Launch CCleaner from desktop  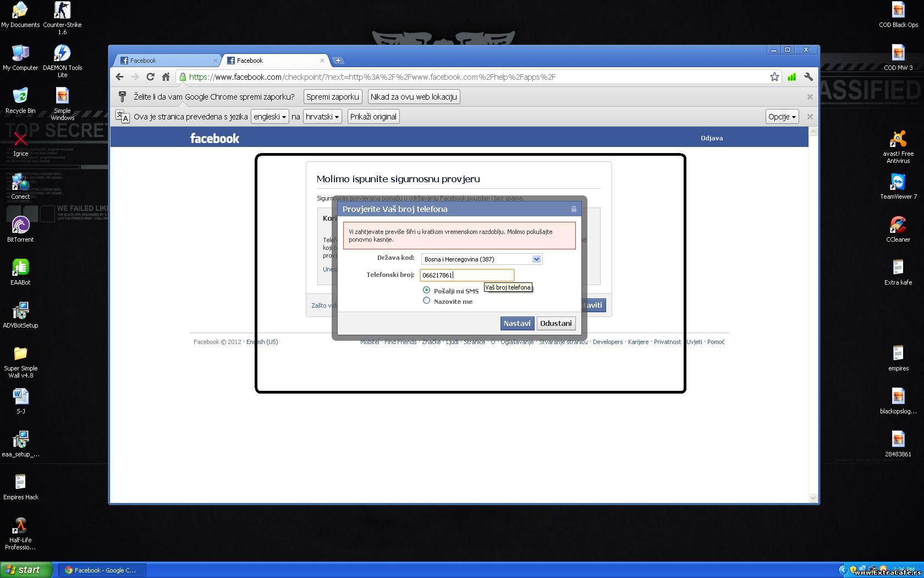(x=898, y=230)
